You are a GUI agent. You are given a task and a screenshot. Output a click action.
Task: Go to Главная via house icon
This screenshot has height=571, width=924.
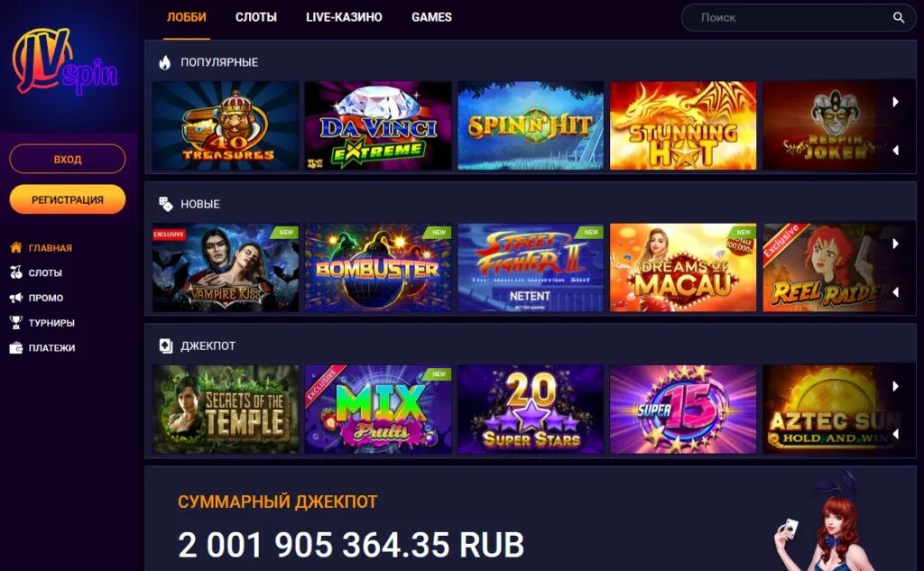[x=16, y=247]
